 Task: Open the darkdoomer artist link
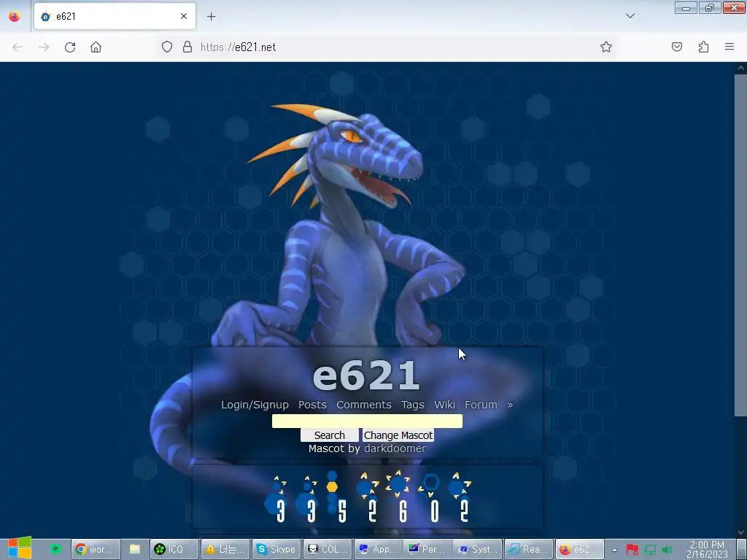coord(395,448)
